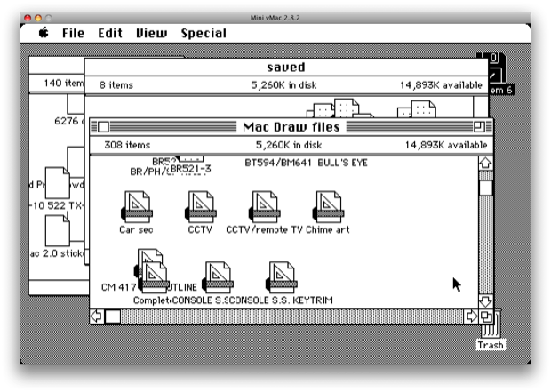Click 14,893K available in Mac Draw files window
The height and width of the screenshot is (392, 551).
(x=446, y=145)
